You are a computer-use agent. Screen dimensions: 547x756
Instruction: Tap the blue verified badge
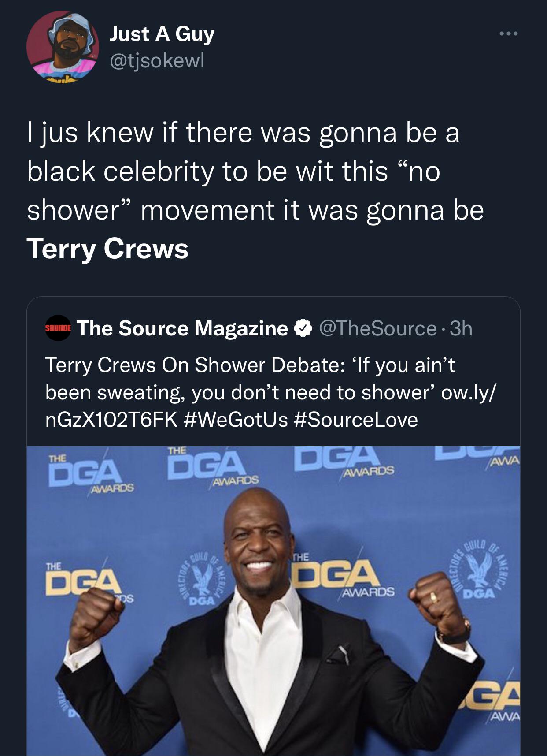point(303,328)
